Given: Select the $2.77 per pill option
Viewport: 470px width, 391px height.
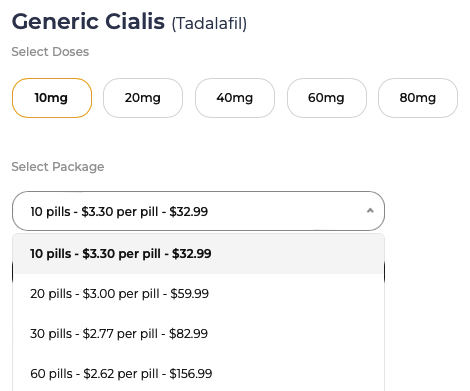Looking at the screenshot, I should pyautogui.click(x=198, y=334).
